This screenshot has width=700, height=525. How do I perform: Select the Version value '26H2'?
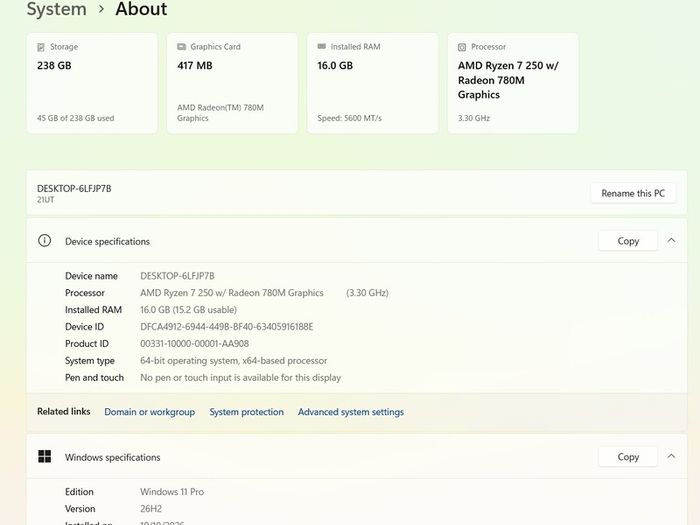pyautogui.click(x=151, y=509)
